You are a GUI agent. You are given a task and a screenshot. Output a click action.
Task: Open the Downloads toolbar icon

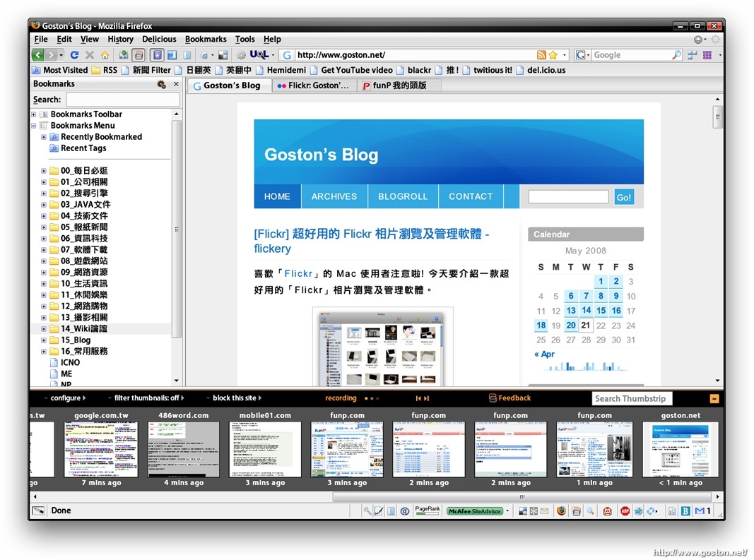[x=124, y=55]
